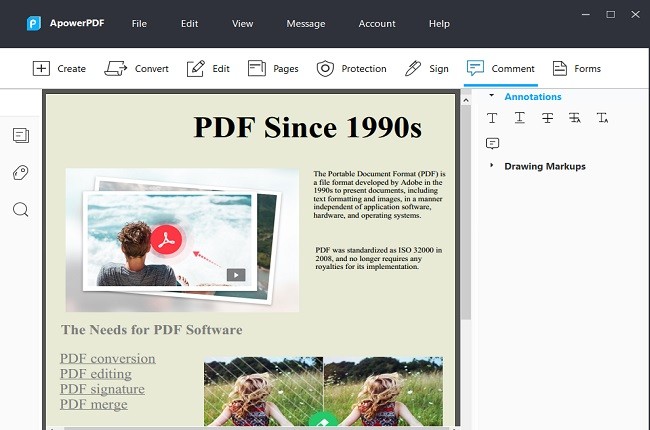Select the Convert tab

[x=136, y=68]
